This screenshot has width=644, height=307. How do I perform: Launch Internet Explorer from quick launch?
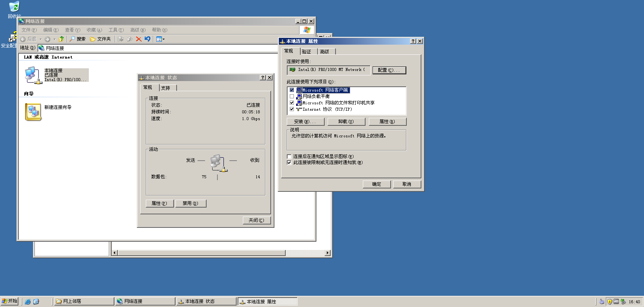point(28,301)
